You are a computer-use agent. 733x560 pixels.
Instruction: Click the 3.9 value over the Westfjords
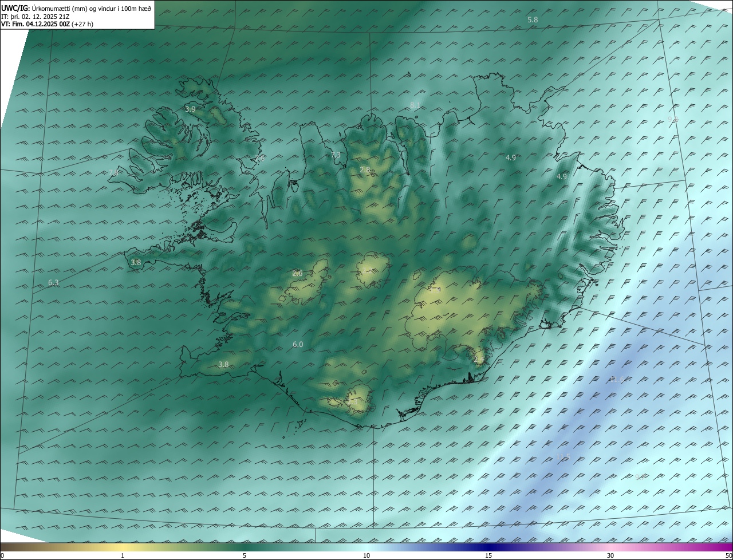click(190, 109)
